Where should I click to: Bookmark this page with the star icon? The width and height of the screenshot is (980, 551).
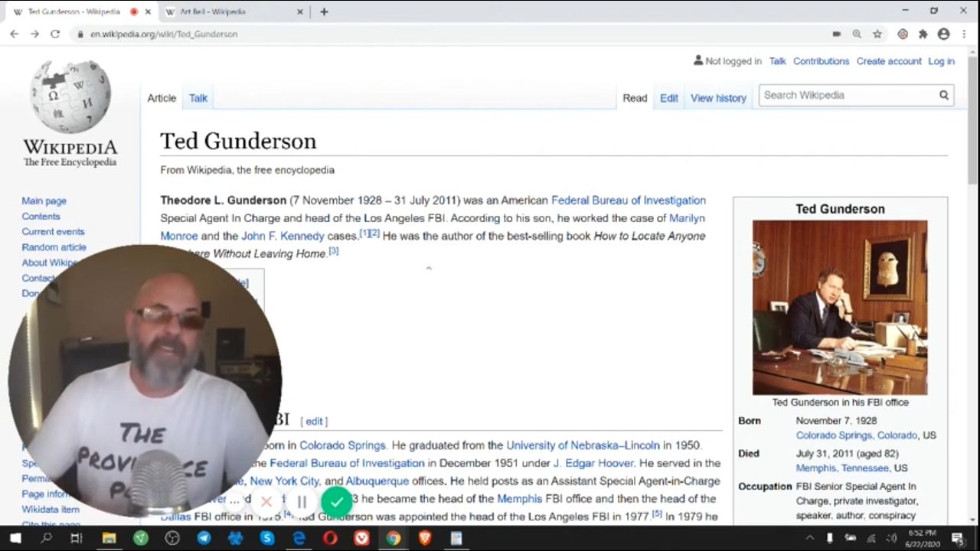click(x=877, y=34)
